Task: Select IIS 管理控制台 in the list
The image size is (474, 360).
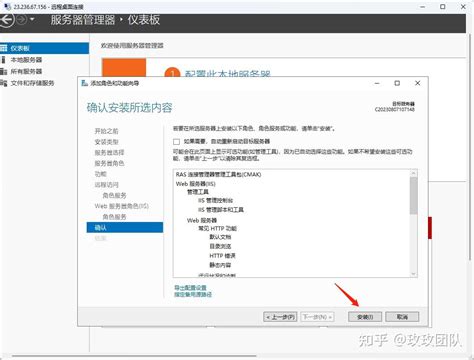Action: point(215,200)
